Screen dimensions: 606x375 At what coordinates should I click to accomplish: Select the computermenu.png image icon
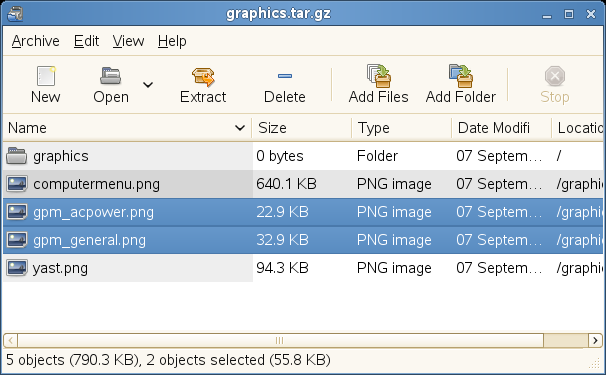pos(17,184)
